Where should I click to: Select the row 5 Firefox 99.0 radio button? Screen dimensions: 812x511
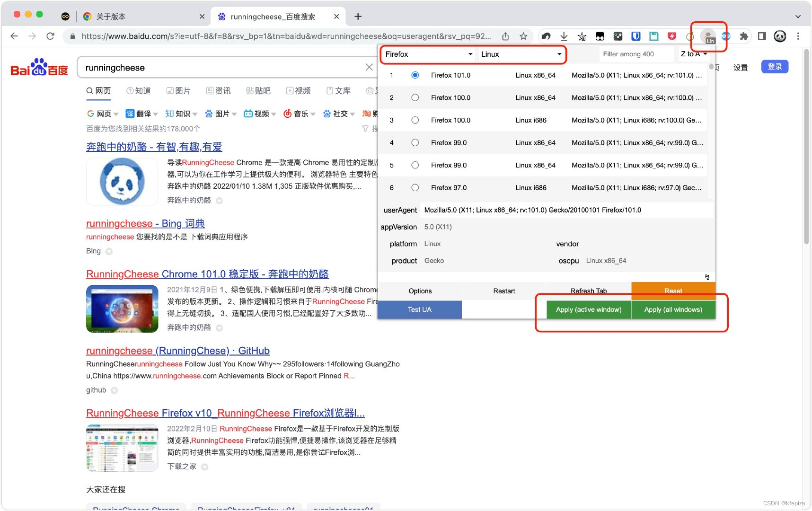tap(415, 165)
